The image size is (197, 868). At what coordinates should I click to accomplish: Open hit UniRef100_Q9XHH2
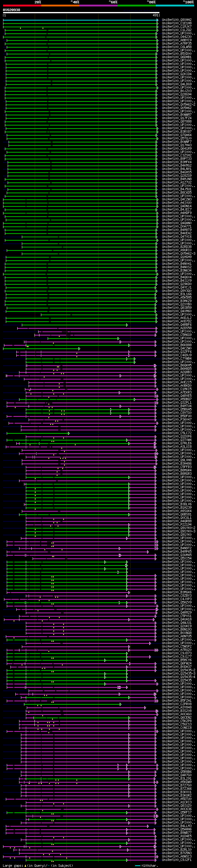177,20
